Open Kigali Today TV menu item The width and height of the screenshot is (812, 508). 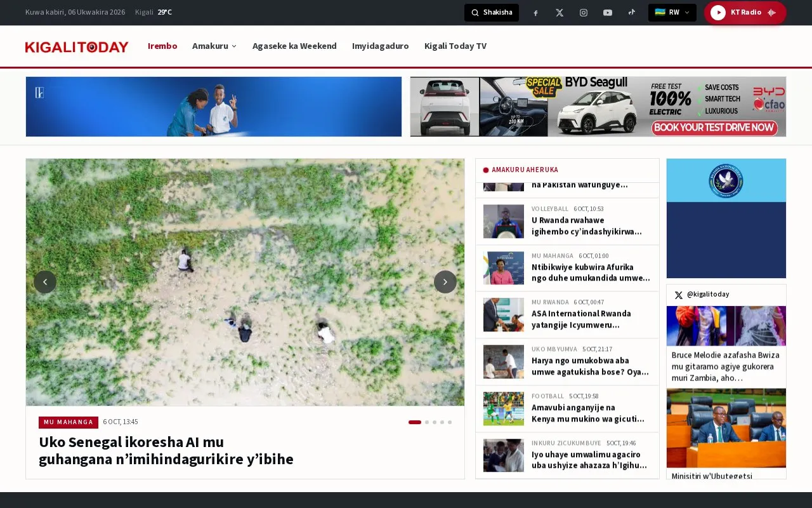(455, 46)
